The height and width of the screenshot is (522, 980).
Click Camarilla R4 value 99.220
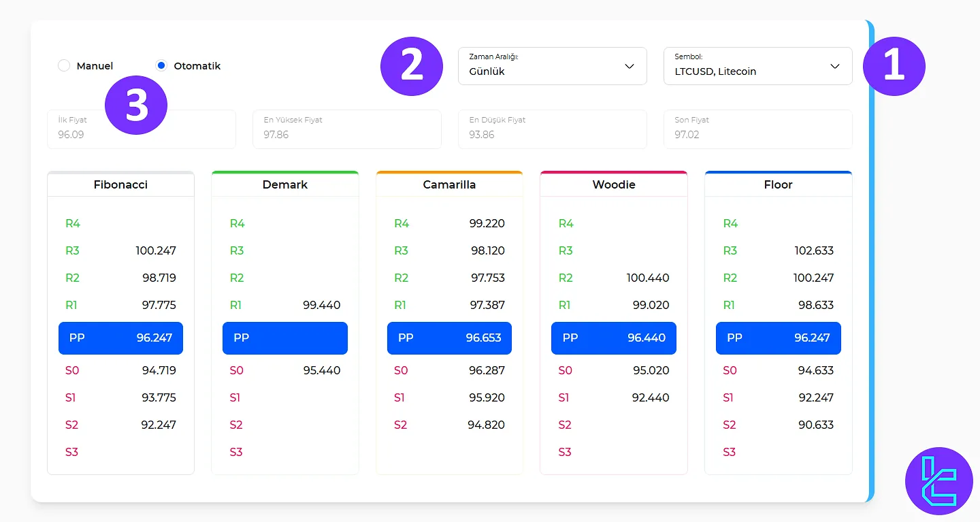pos(487,223)
